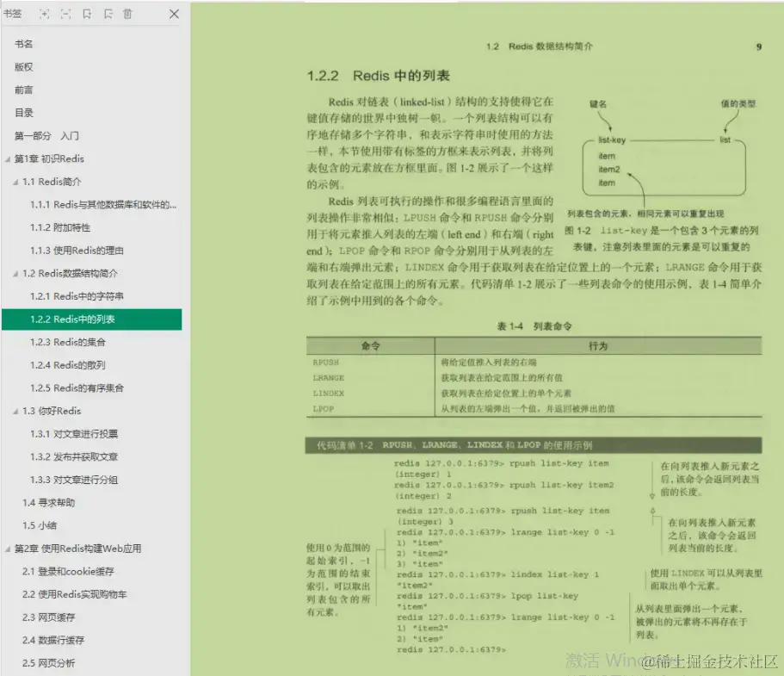The image size is (784, 676).
Task: Select highlighted 1.2.2 Redis中的列表 bookmark
Action: (91, 319)
